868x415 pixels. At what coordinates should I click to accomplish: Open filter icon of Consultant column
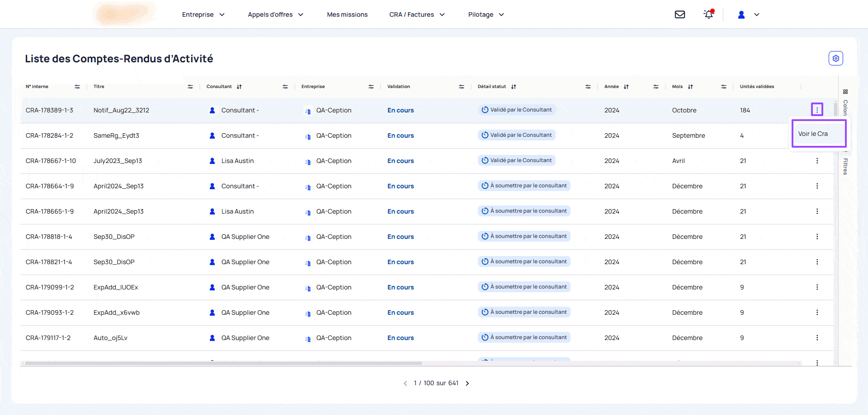click(x=285, y=87)
